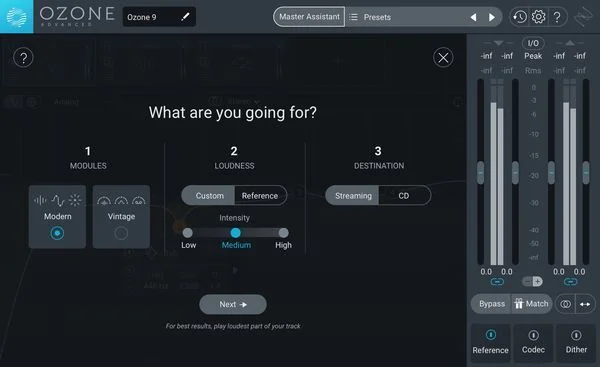Enable the Reference power icon

[x=491, y=335]
